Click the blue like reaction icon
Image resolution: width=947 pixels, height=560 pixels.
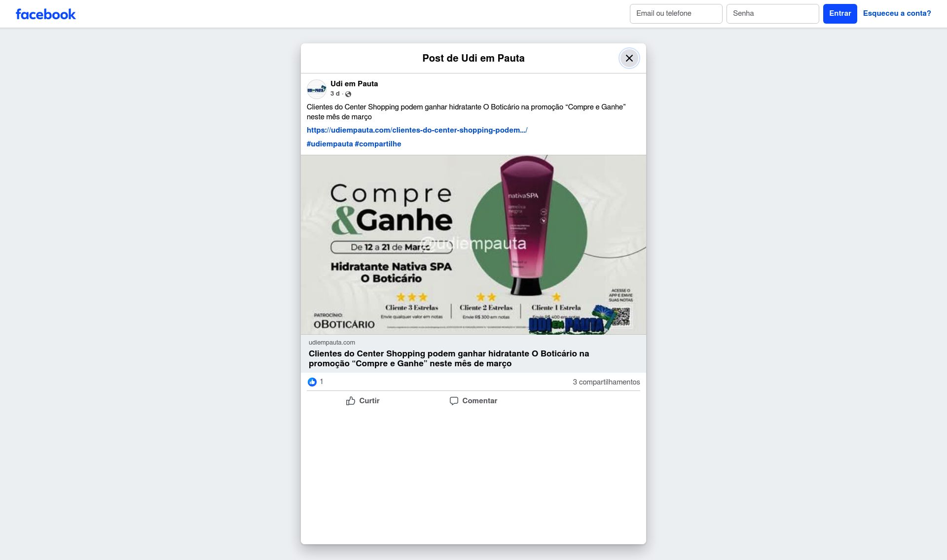pyautogui.click(x=312, y=382)
